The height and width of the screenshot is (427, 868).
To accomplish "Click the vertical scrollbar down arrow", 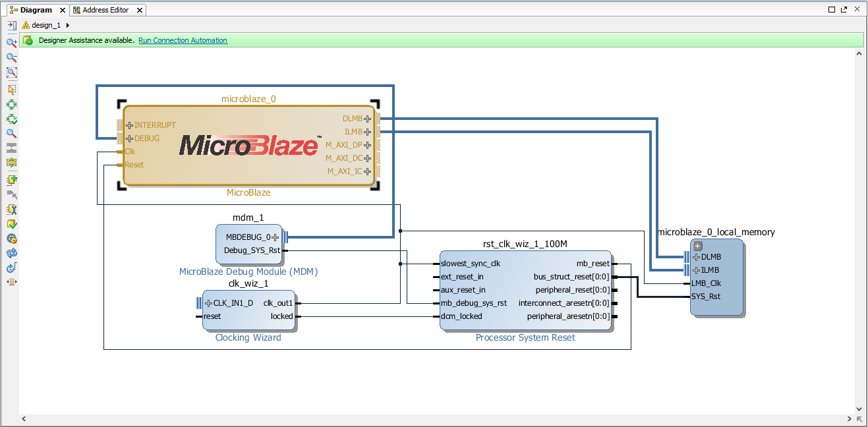I will click(x=859, y=409).
